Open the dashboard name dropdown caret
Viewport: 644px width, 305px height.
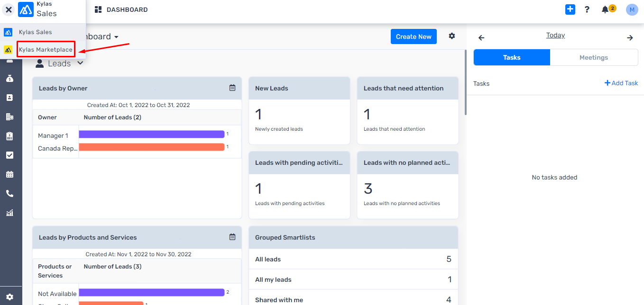116,37
